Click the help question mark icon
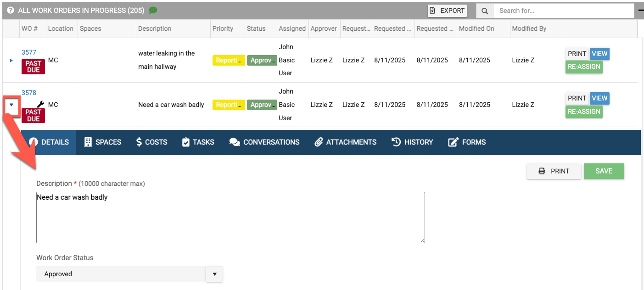 pyautogui.click(x=11, y=10)
